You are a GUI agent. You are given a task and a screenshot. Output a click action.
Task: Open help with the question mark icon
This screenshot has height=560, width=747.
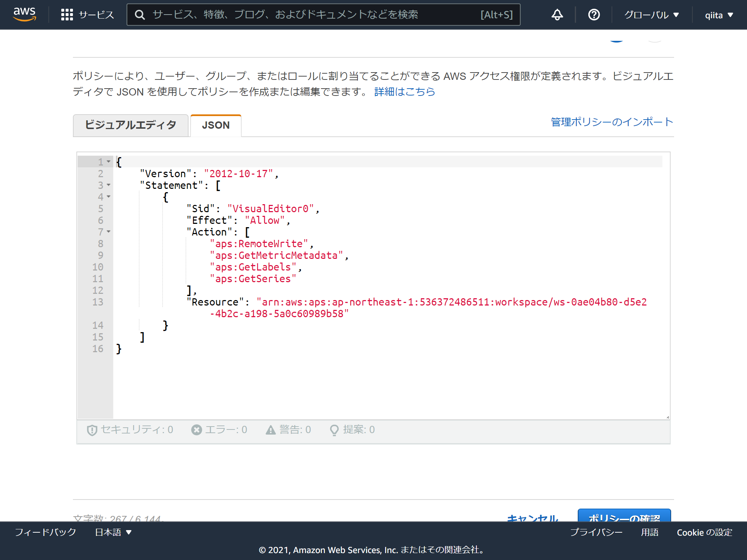click(593, 15)
